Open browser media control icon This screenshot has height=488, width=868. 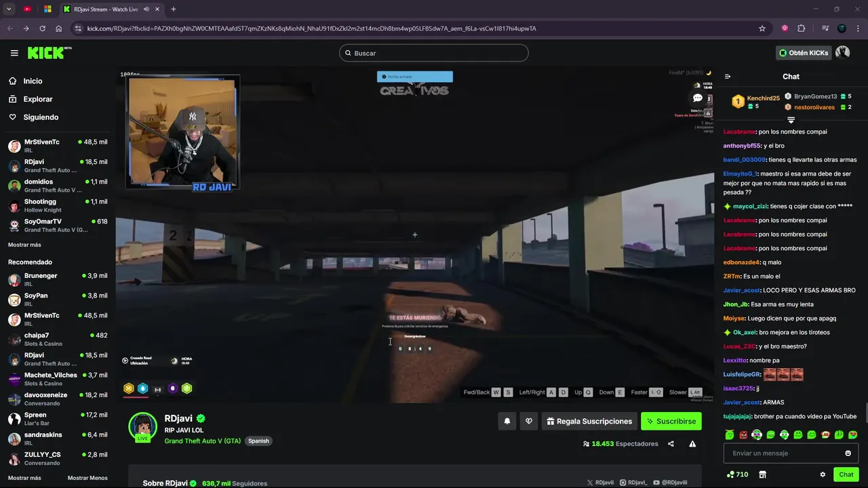[825, 28]
